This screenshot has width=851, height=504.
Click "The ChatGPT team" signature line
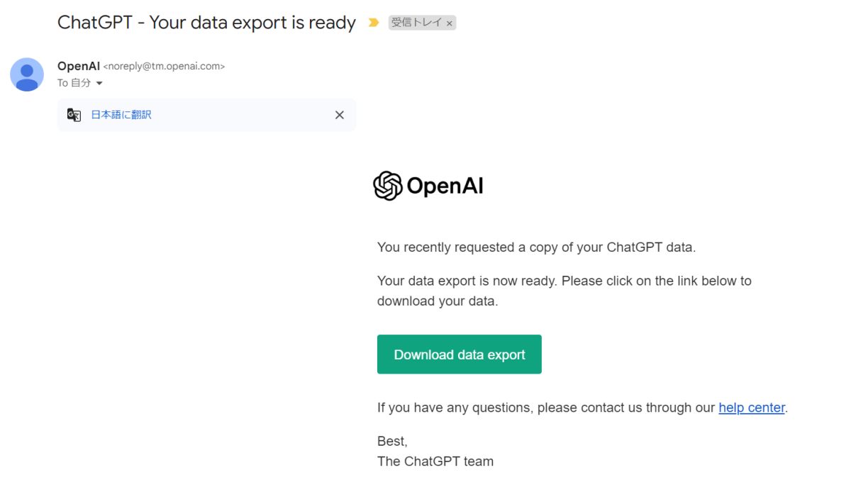click(435, 461)
